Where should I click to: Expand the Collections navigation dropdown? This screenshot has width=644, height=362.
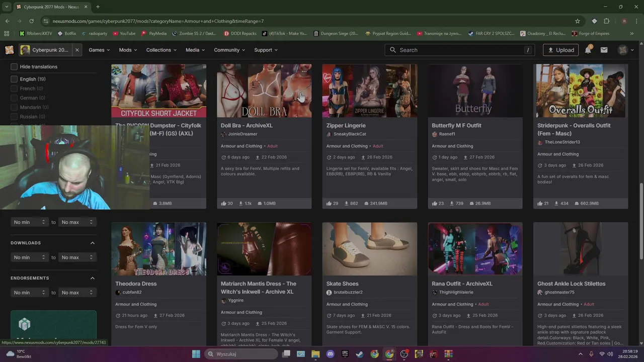(x=162, y=50)
